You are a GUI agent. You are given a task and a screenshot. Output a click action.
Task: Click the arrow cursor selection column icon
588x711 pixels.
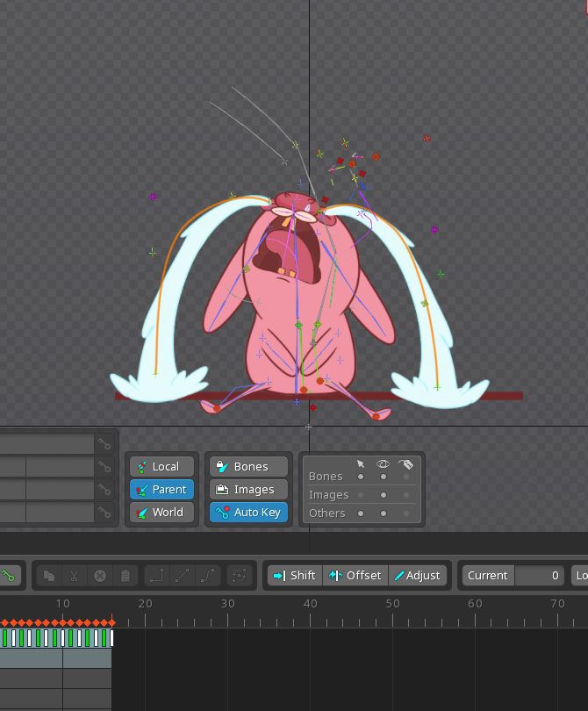(x=361, y=463)
